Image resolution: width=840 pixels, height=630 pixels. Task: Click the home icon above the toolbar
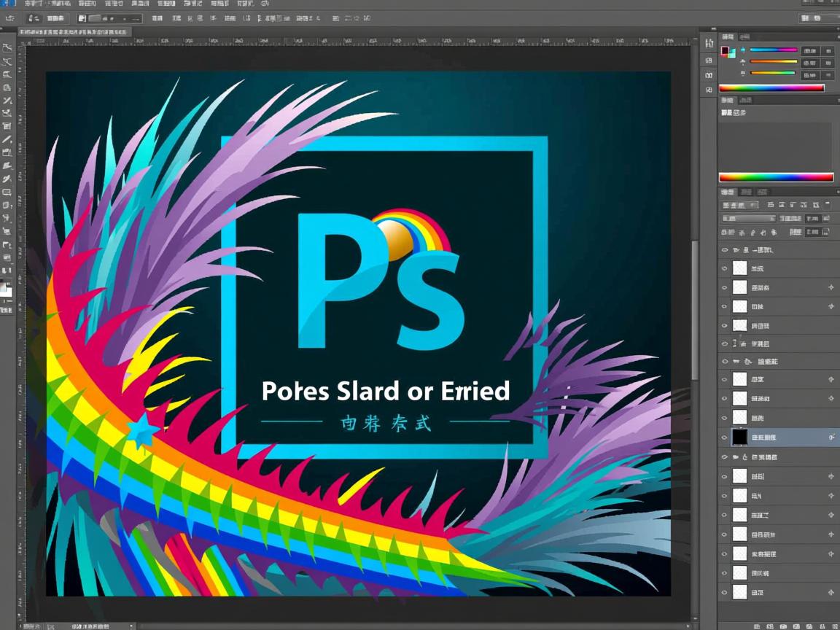tap(9, 17)
